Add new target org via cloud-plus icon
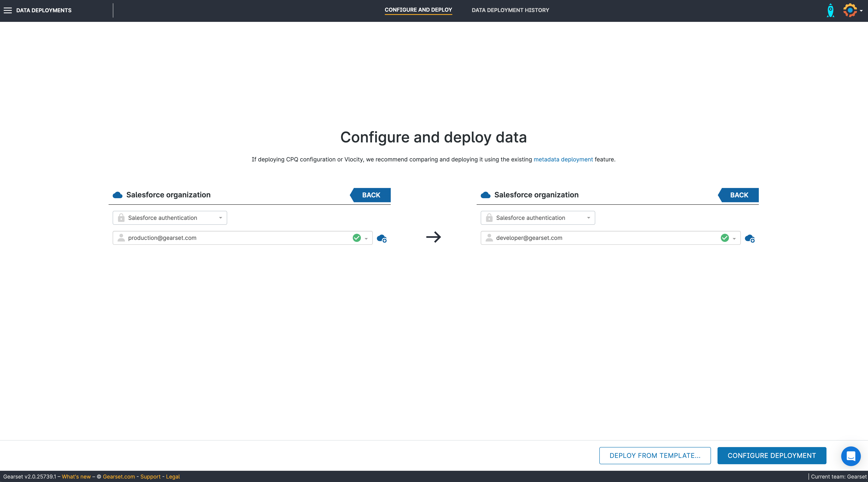This screenshot has height=482, width=868. (x=750, y=238)
